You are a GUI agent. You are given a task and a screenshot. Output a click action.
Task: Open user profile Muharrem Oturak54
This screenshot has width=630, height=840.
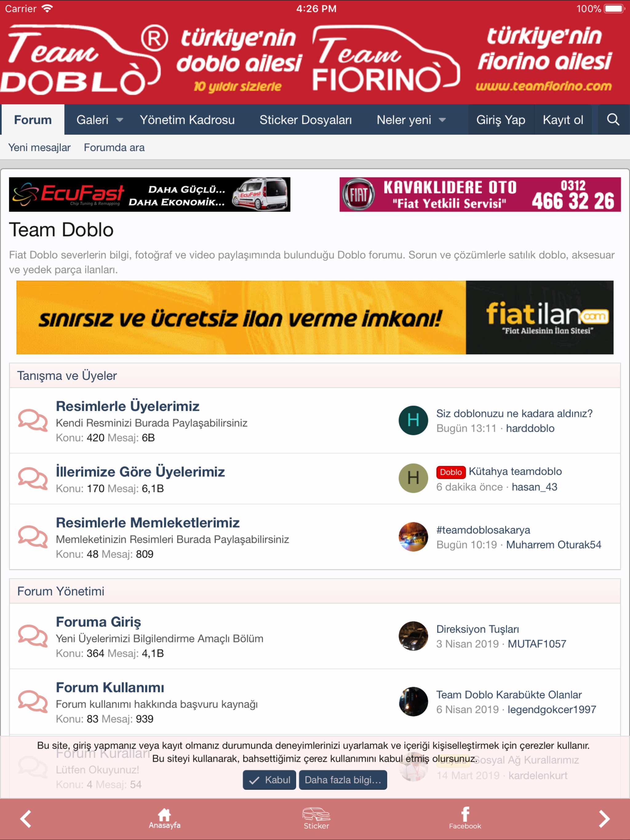pos(554,545)
